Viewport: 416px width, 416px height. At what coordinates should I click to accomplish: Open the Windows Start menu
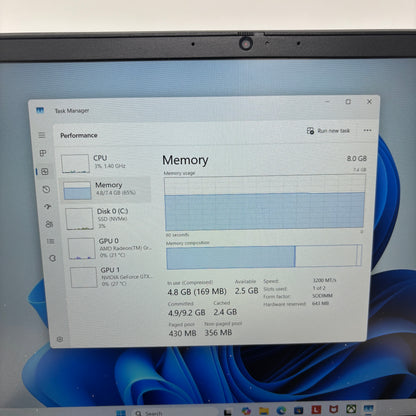(121, 413)
